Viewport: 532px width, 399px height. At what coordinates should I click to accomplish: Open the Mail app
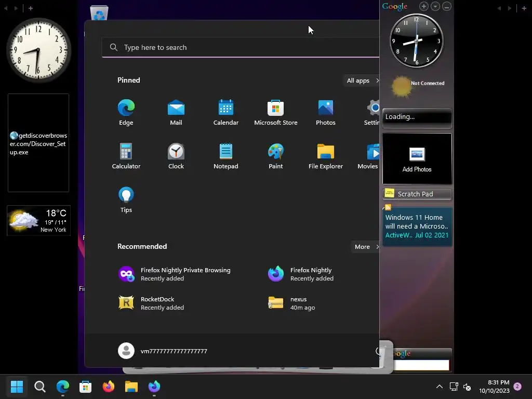[176, 113]
